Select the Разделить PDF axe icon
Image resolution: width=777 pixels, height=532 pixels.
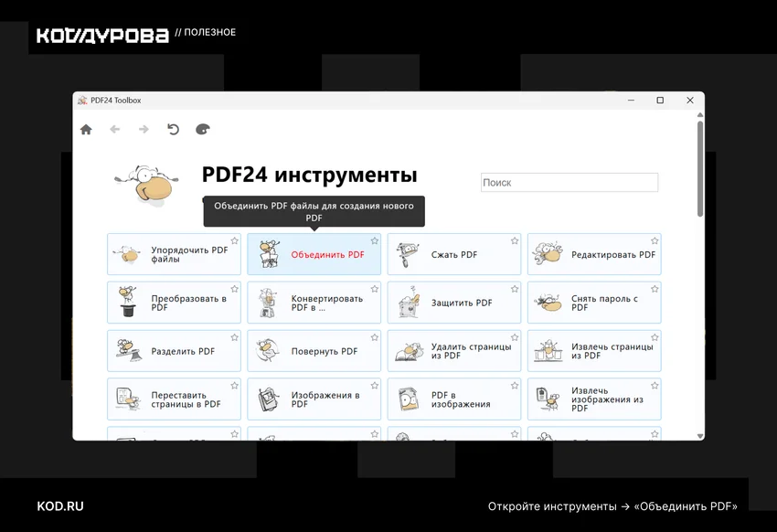(x=128, y=350)
